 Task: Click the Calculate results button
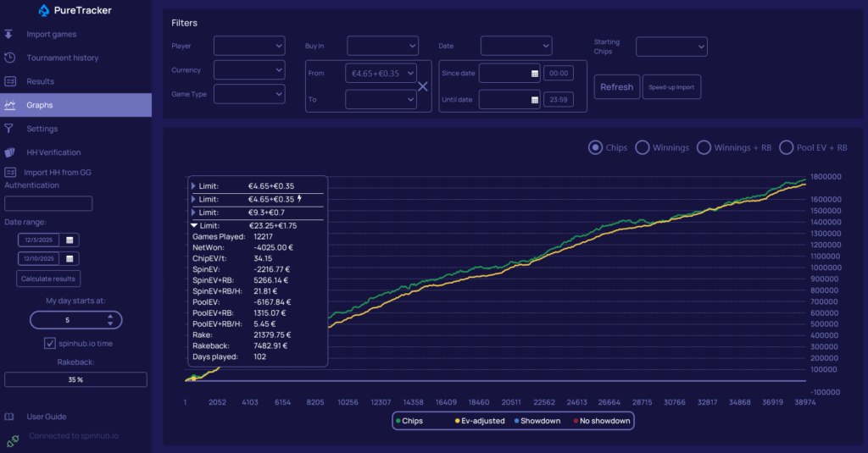point(48,278)
